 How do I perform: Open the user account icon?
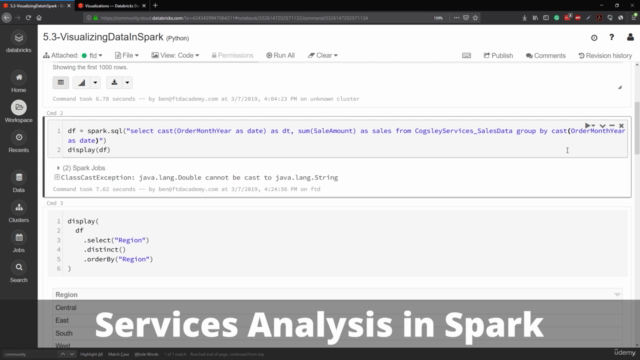point(630,37)
